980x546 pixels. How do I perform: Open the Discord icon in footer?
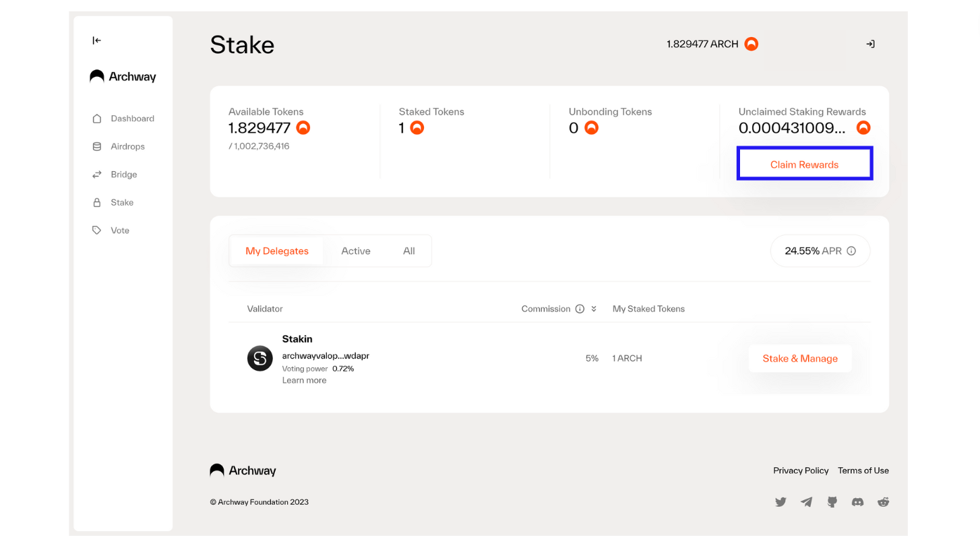(857, 502)
